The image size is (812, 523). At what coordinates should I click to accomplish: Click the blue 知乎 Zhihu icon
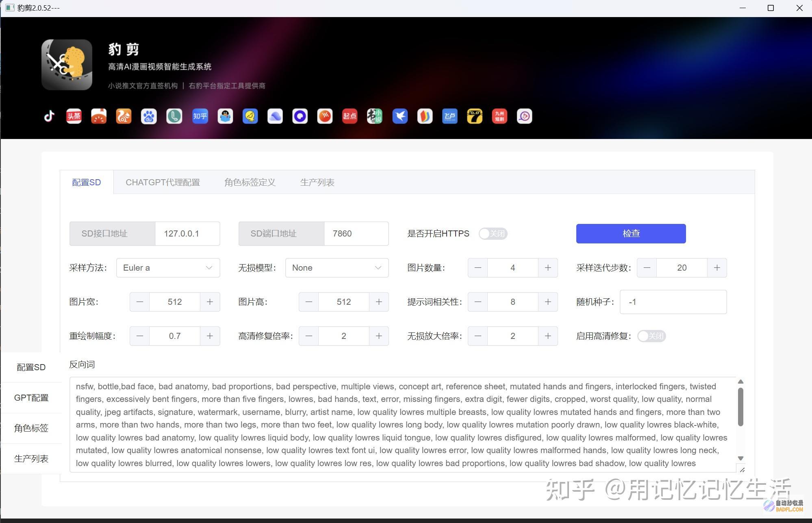[x=200, y=116]
